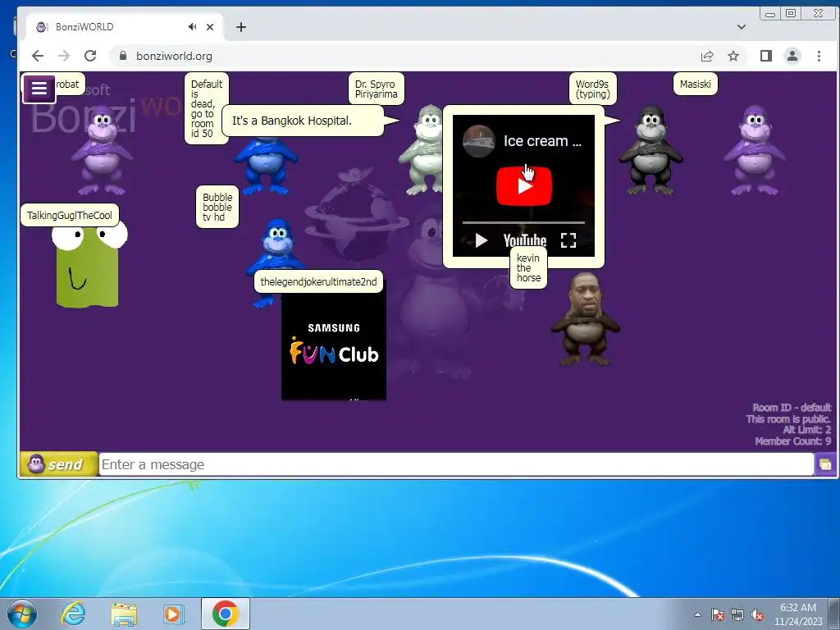Click Chrome taskbar button
The width and height of the screenshot is (840, 630).
tap(225, 614)
